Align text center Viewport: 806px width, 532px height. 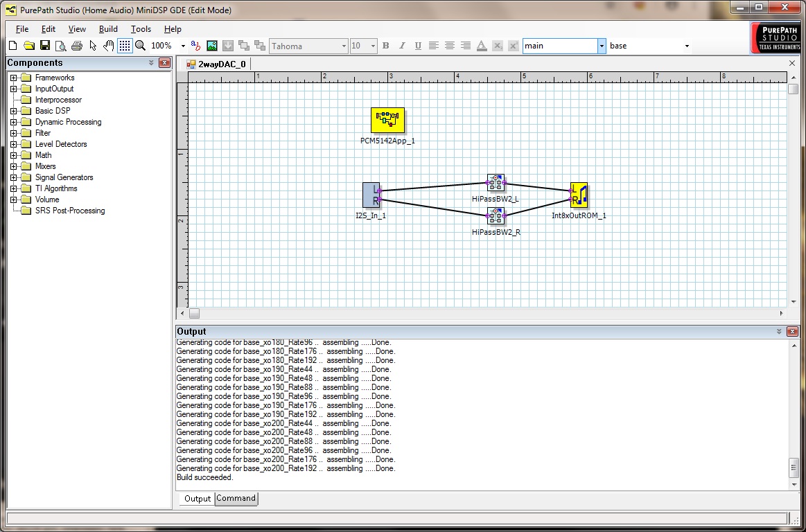(450, 46)
